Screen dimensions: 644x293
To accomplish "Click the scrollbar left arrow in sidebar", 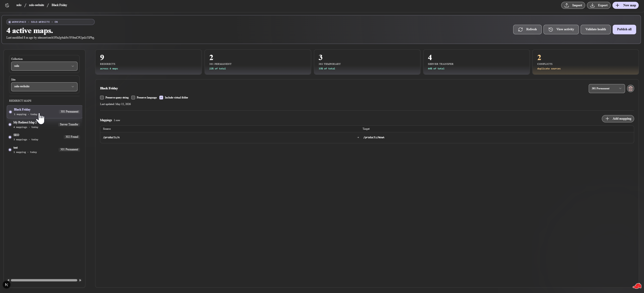I will [x=8, y=280].
